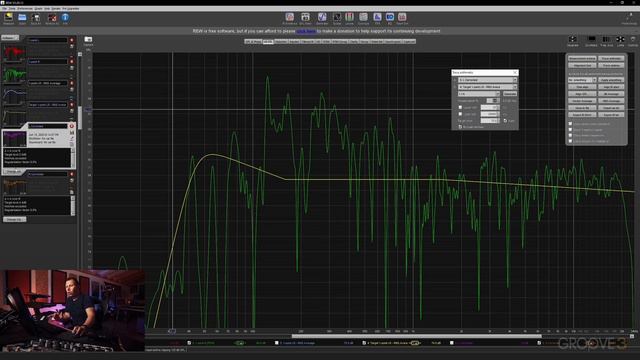Click the Measurement actions button

coord(582,58)
